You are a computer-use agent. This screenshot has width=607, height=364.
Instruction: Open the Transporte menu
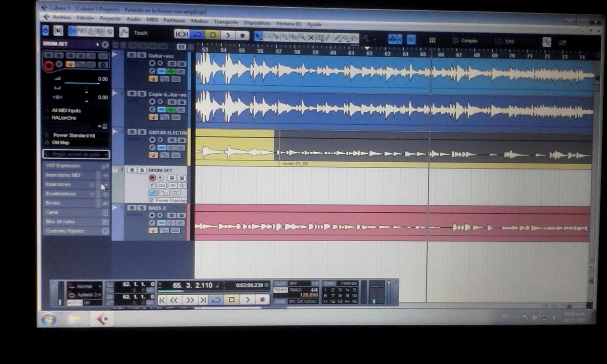click(226, 22)
